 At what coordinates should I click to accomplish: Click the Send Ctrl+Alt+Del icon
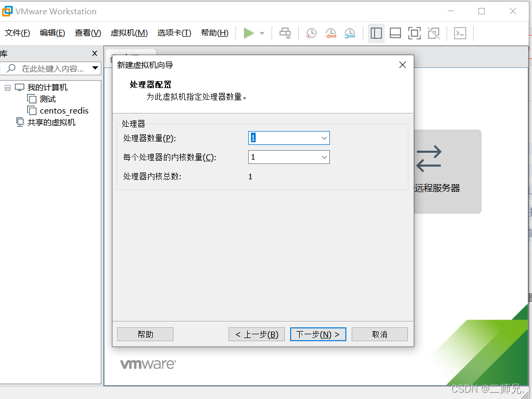[x=285, y=33]
